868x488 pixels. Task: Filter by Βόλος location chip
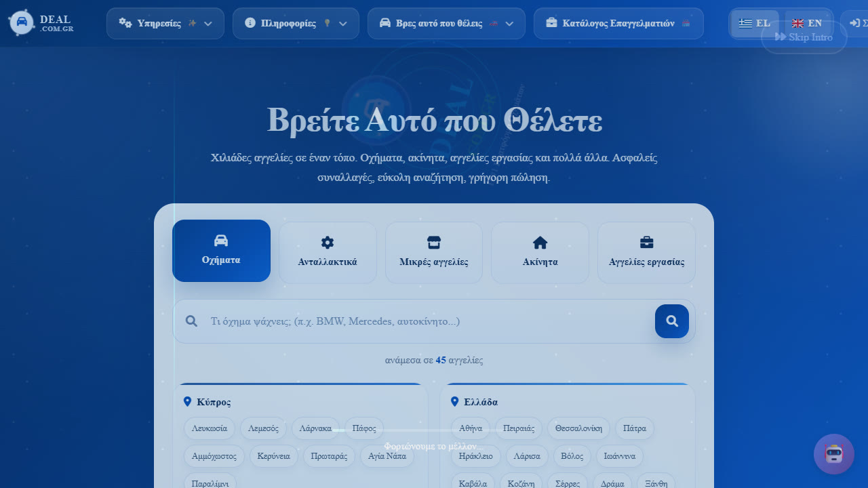tap(572, 456)
